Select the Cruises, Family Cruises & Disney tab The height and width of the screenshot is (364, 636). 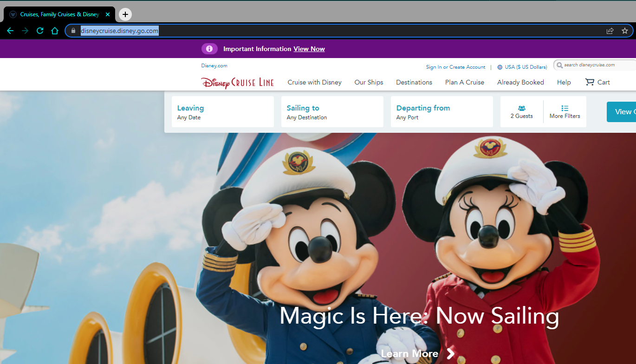tap(58, 14)
